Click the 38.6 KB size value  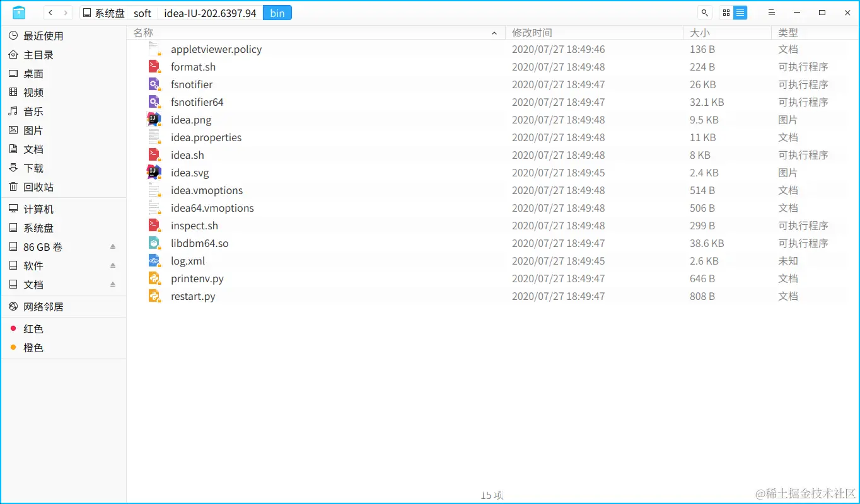[707, 243]
